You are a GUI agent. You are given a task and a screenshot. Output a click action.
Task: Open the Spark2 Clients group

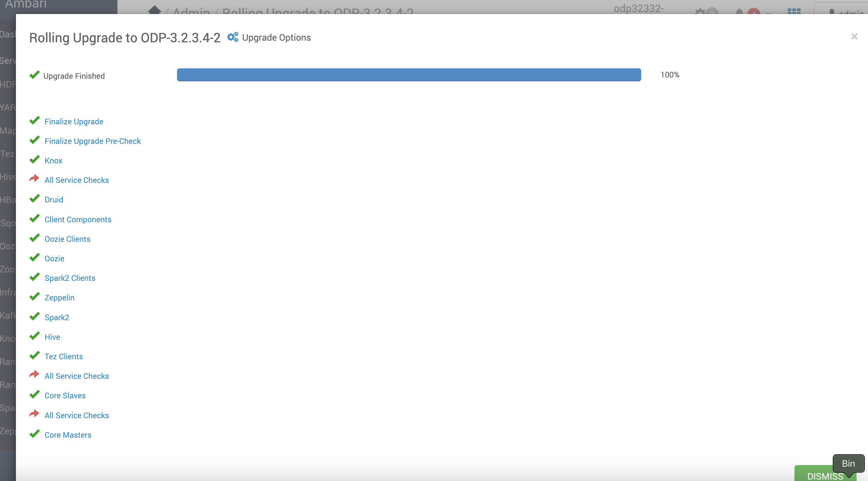(70, 279)
